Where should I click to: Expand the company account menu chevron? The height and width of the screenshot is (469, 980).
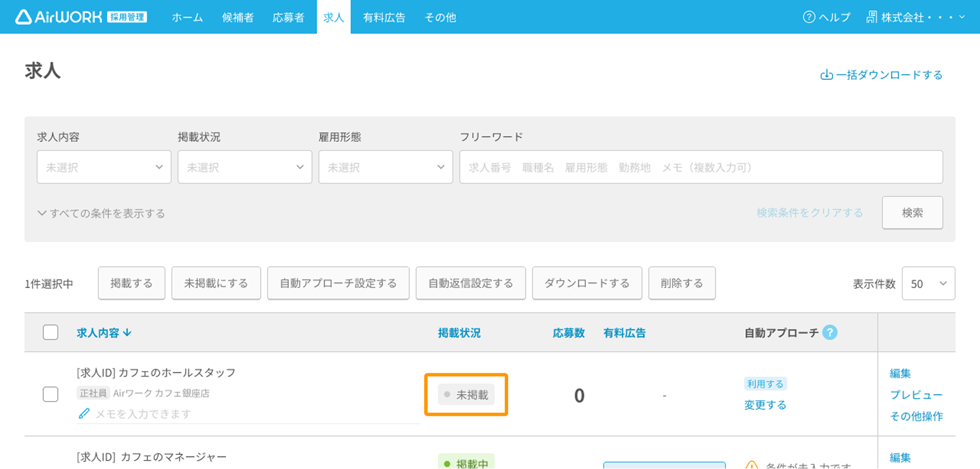[962, 17]
